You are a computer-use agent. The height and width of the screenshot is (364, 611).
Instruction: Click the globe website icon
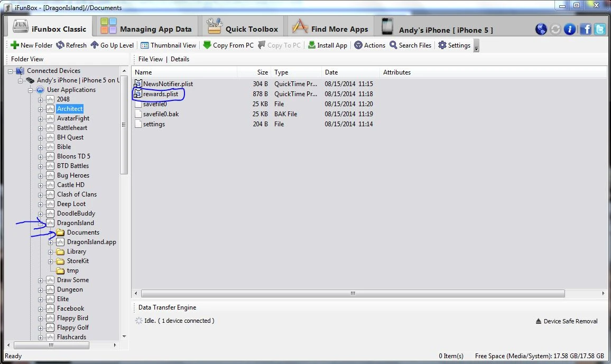(x=541, y=29)
